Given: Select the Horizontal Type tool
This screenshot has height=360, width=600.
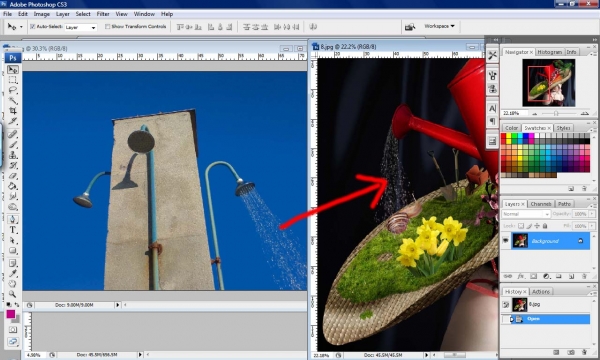Looking at the screenshot, I should point(13,230).
